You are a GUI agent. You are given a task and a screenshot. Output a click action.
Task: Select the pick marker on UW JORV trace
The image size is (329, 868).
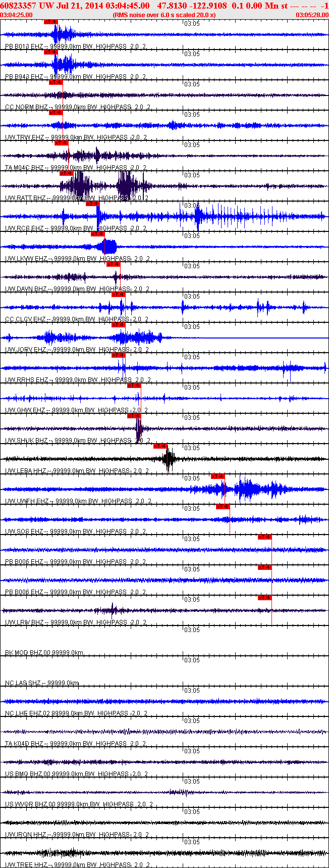pyautogui.click(x=119, y=325)
